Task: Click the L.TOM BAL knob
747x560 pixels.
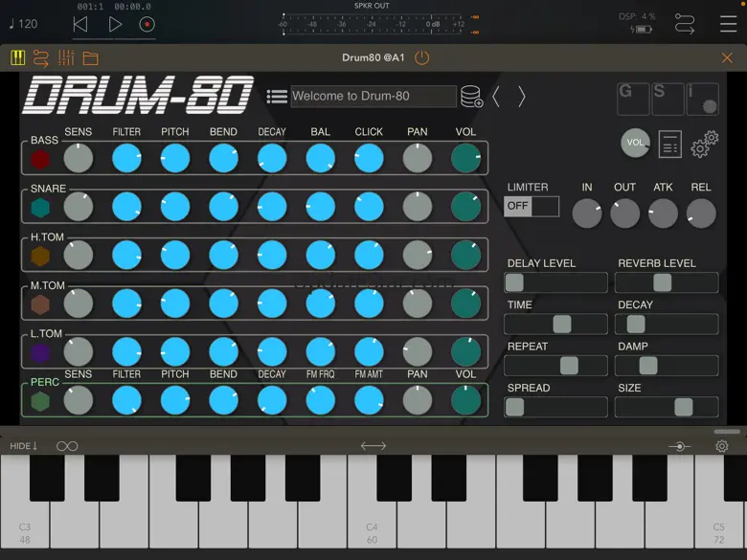Action: coord(320,352)
